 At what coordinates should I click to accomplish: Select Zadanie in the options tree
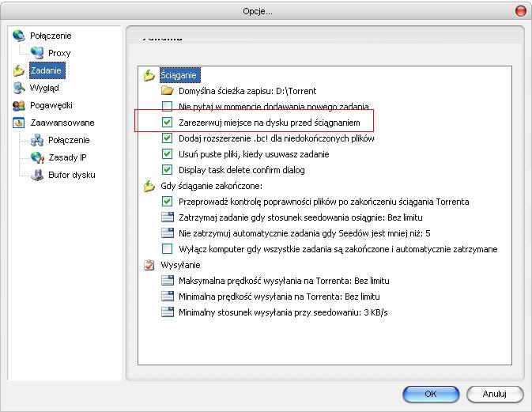pyautogui.click(x=46, y=70)
